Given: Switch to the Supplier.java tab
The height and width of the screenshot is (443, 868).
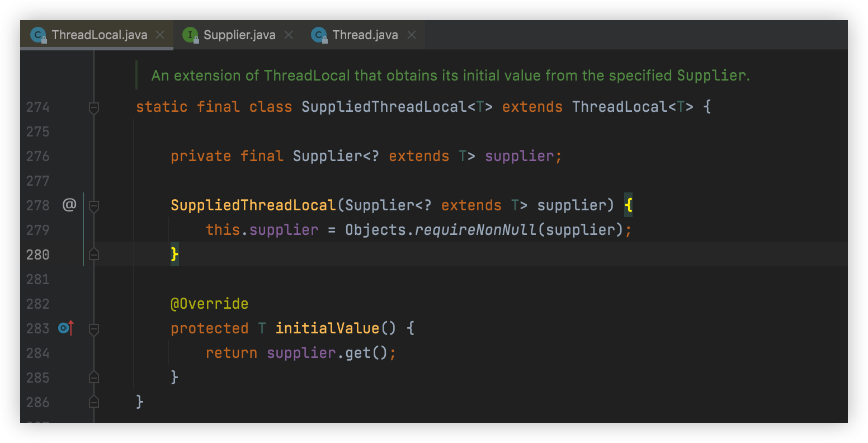Looking at the screenshot, I should coord(239,35).
